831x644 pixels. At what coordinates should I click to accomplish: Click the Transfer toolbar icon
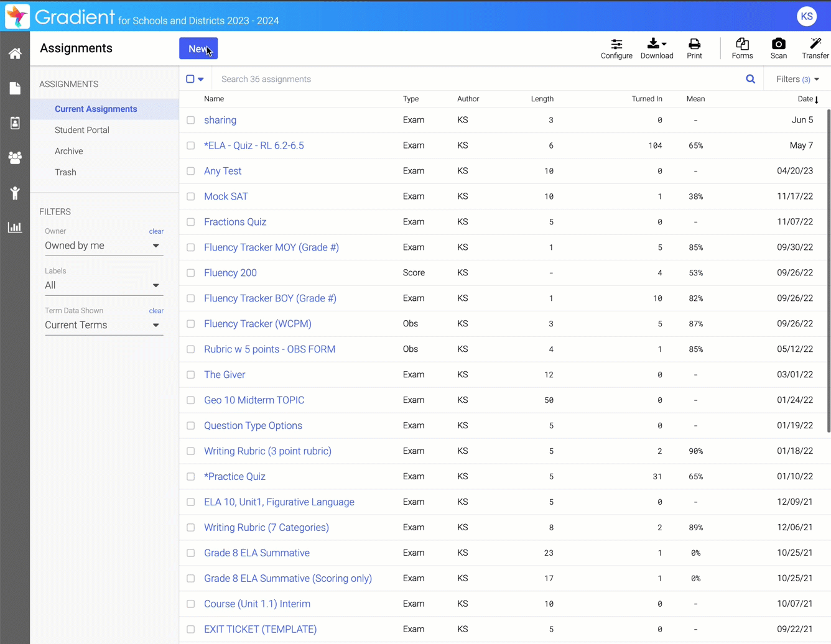tap(815, 48)
